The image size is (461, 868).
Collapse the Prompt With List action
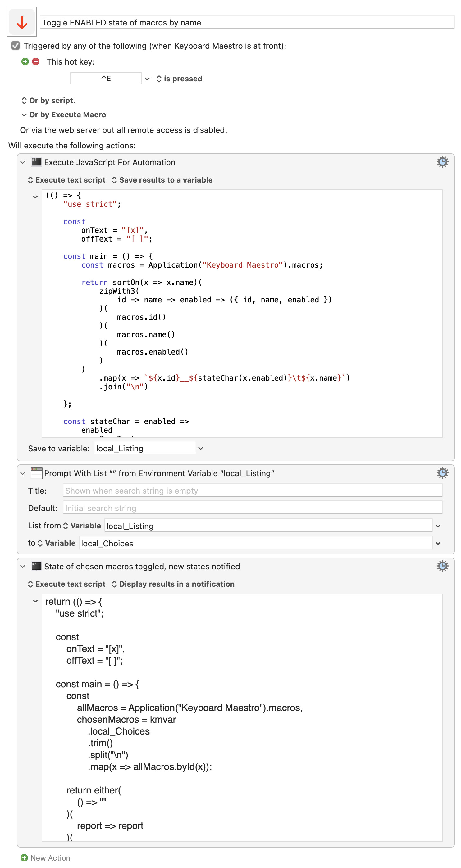point(23,473)
